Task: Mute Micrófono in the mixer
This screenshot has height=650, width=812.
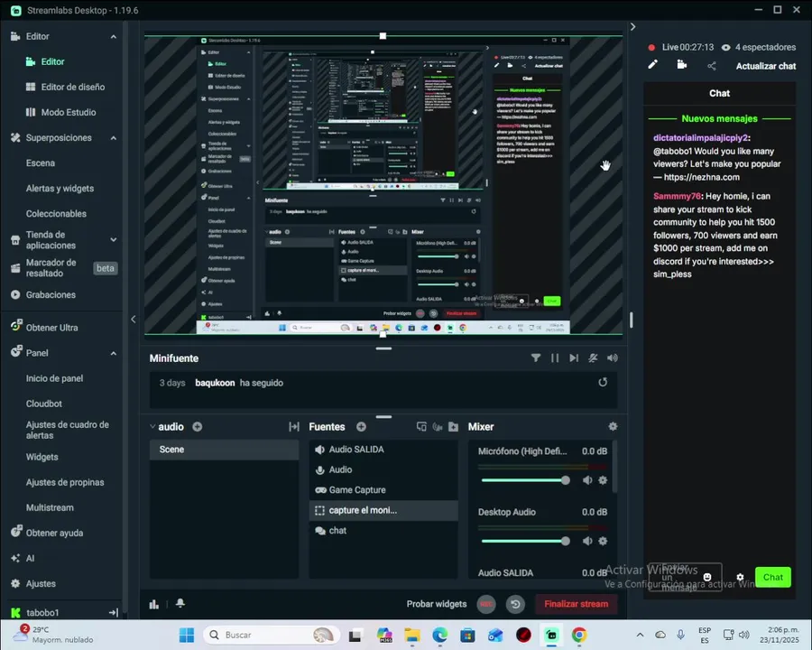Action: pos(587,480)
